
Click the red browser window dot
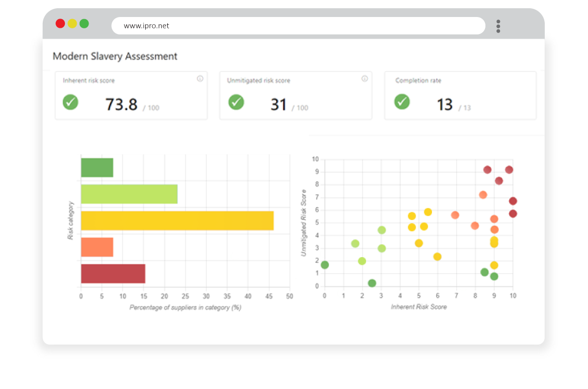click(60, 24)
